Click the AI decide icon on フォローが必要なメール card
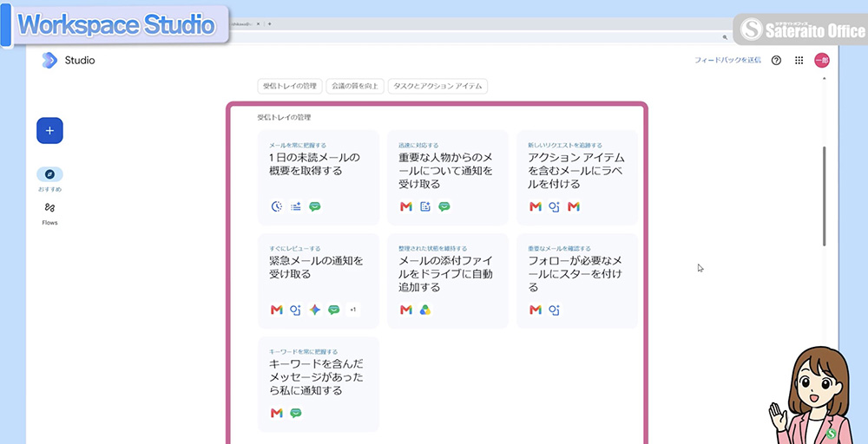Image resolution: width=868 pixels, height=444 pixels. 554,310
